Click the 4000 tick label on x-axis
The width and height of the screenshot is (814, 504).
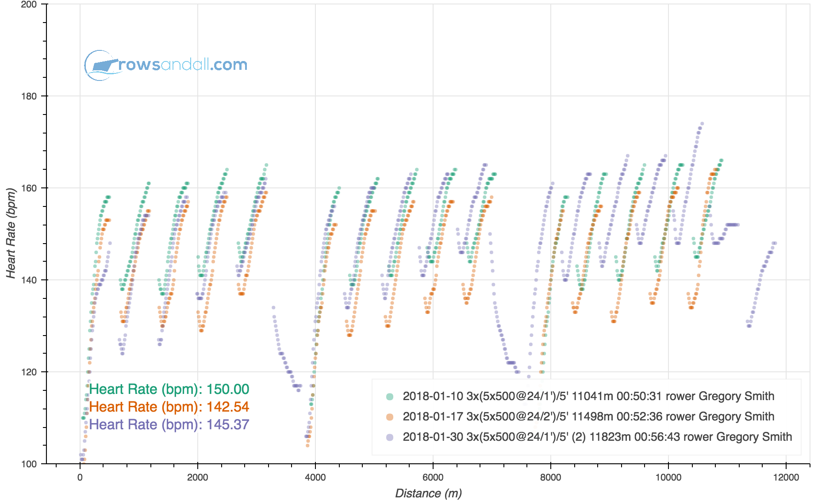315,477
